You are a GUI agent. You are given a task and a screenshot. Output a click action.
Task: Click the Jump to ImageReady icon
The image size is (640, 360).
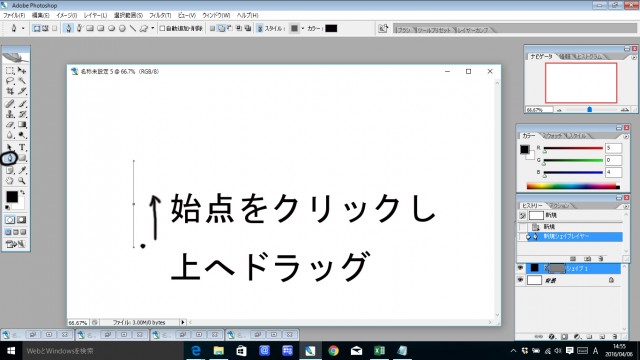coord(16,244)
